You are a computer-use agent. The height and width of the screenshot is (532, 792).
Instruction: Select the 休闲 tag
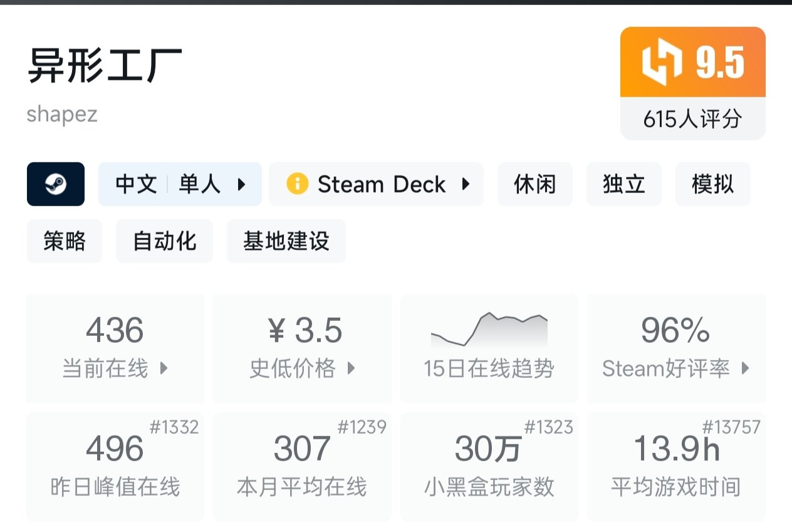pos(534,184)
